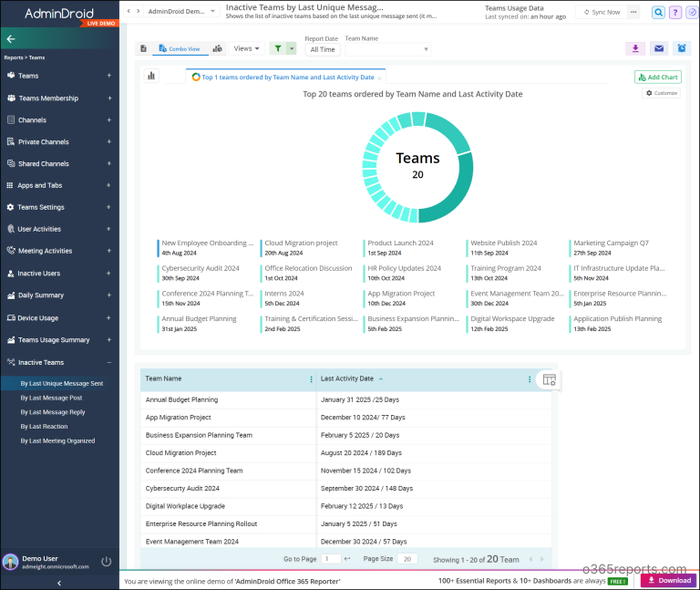700x590 pixels.
Task: Select the Combo View tab
Action: click(x=180, y=48)
